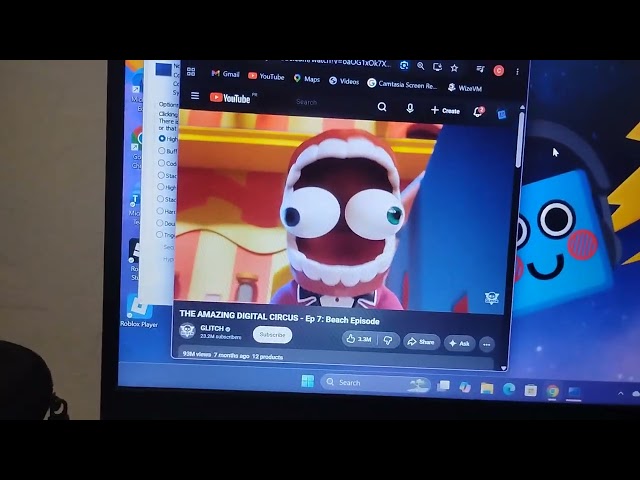Open Chrome three-dot menu
The height and width of the screenshot is (480, 640).
(x=517, y=72)
